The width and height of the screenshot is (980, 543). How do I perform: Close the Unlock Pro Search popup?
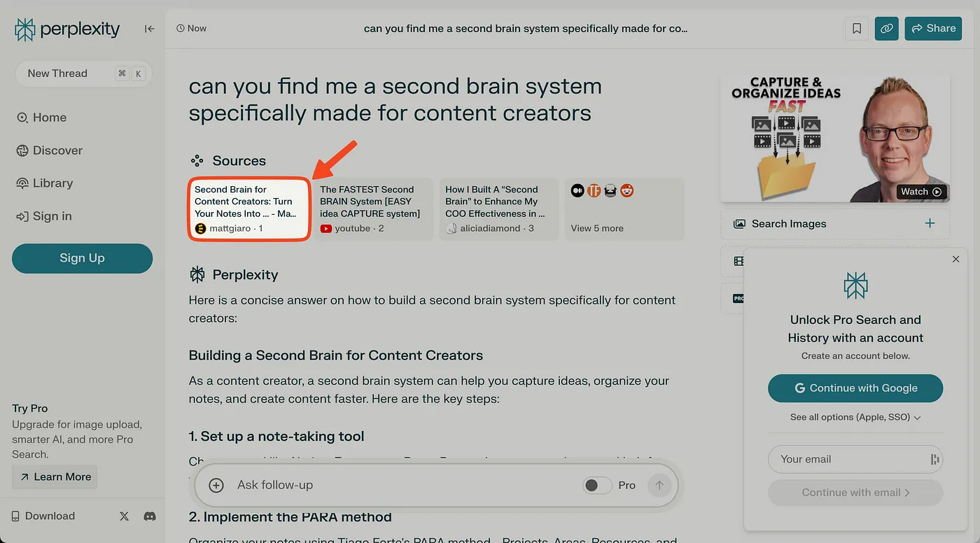click(956, 259)
